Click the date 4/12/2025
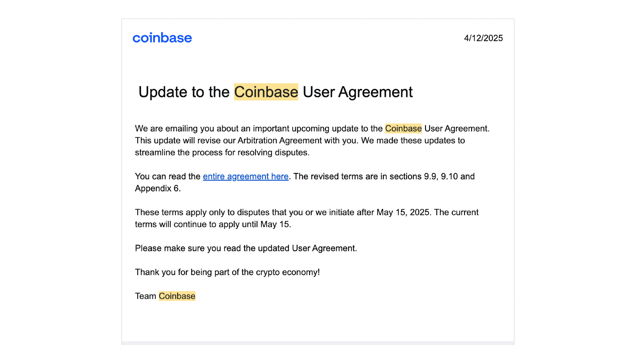 tap(483, 38)
